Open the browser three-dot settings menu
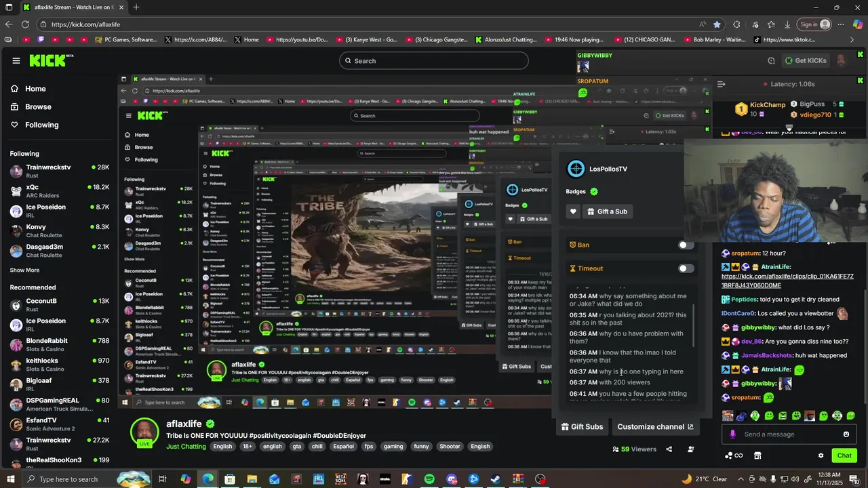Image resolution: width=868 pixels, height=488 pixels. pyautogui.click(x=841, y=24)
